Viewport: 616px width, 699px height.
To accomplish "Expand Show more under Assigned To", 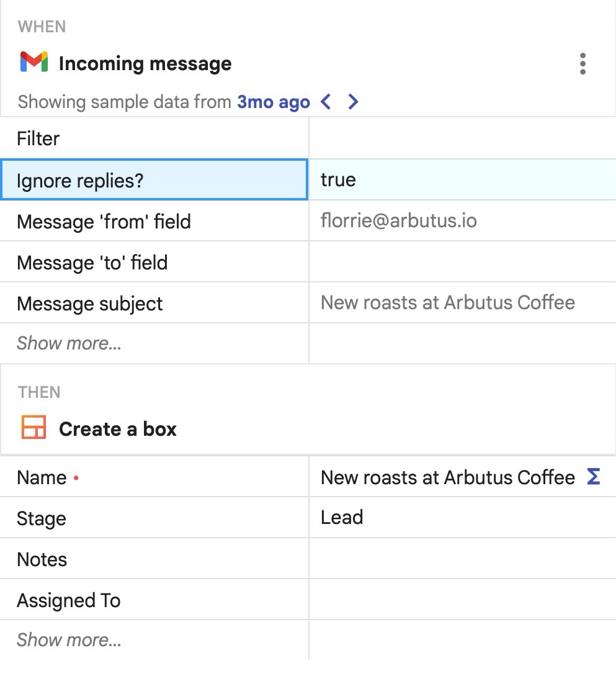I will coord(69,640).
